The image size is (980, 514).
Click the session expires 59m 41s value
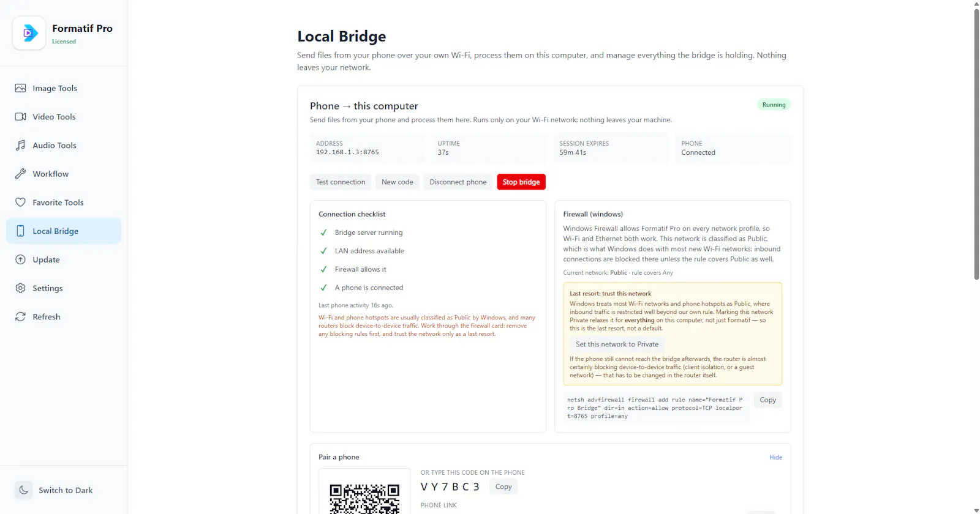[573, 152]
